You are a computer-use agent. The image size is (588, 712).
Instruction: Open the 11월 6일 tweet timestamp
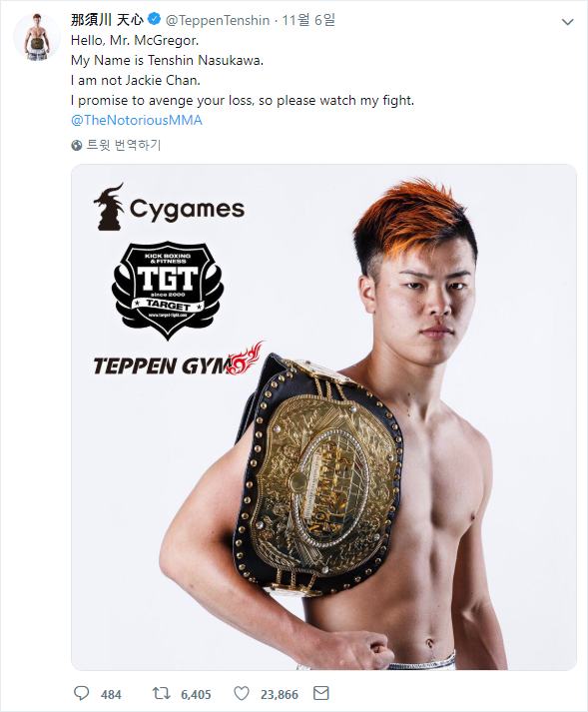coord(308,20)
